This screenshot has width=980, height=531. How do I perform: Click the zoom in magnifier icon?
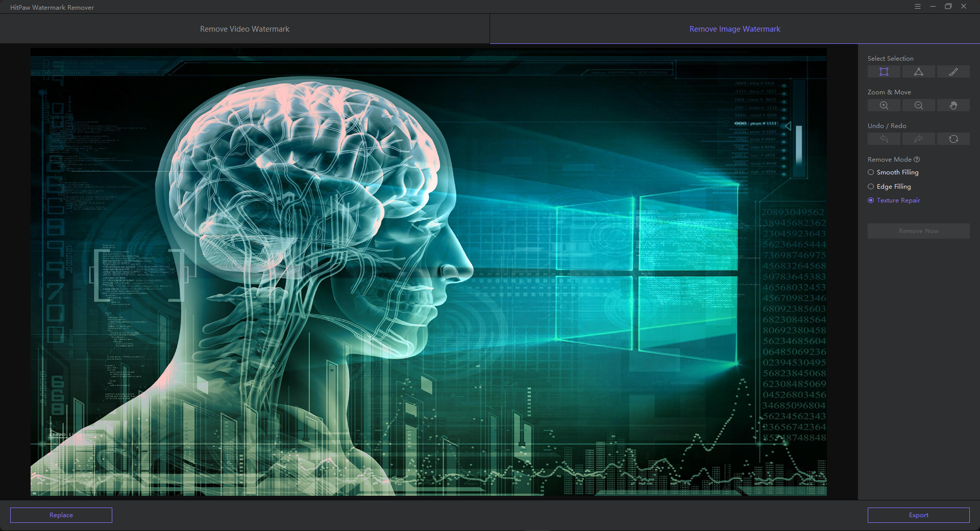point(884,106)
